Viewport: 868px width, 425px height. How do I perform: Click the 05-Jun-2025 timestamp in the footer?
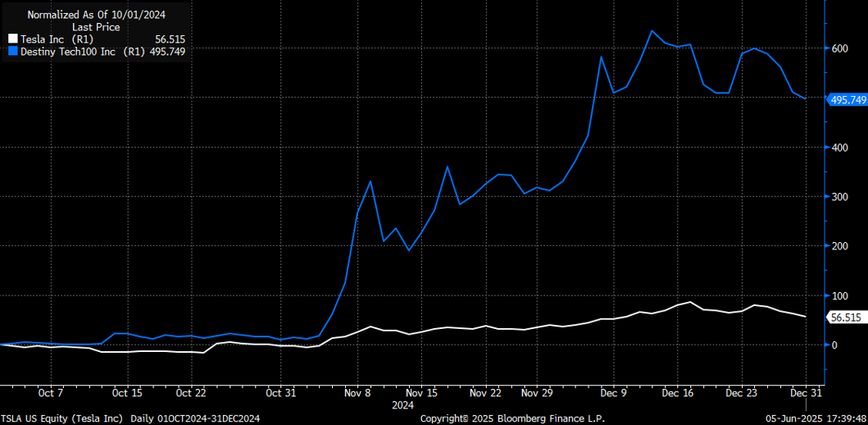click(815, 418)
